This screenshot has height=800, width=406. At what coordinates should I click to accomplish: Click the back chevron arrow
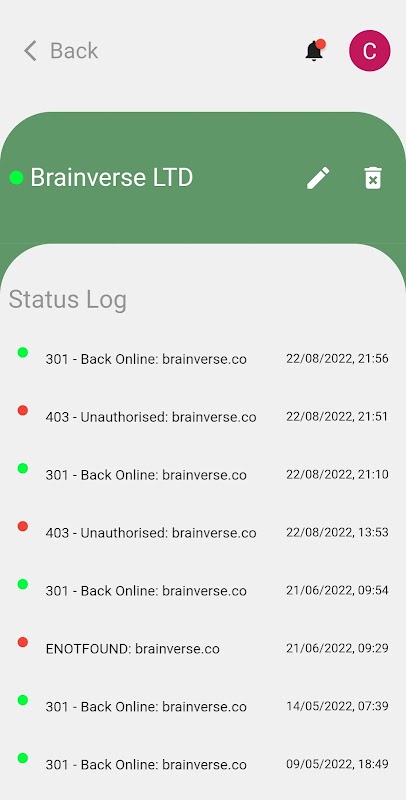pyautogui.click(x=31, y=51)
